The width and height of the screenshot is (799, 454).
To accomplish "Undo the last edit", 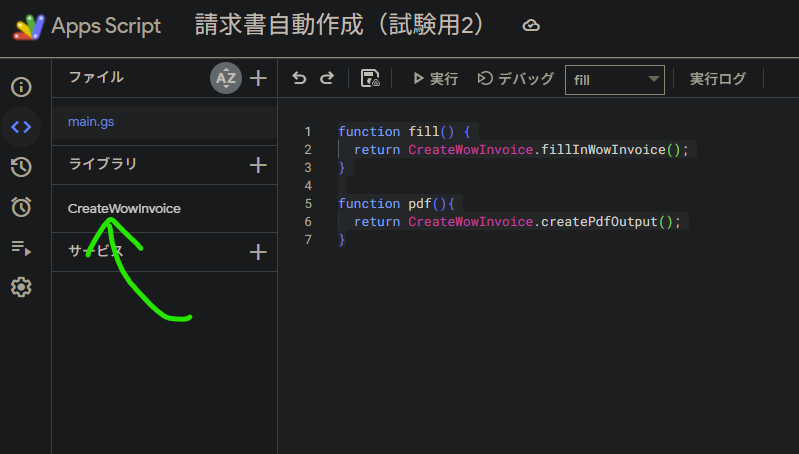I will (x=299, y=78).
